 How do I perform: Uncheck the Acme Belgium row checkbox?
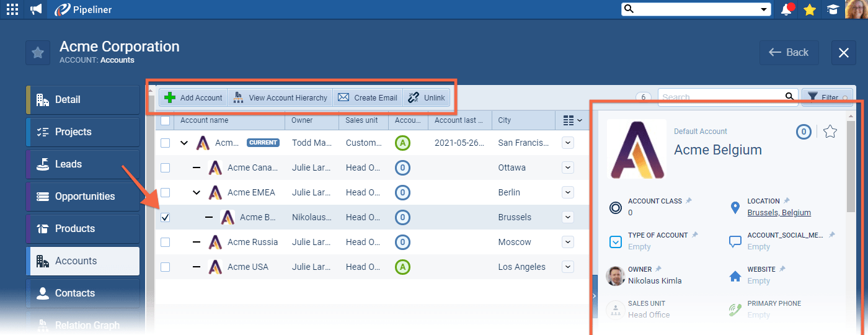tap(165, 218)
